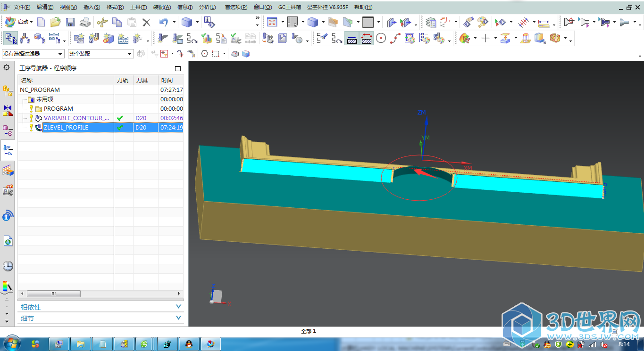Switch to Machine Tool View icon
The width and height of the screenshot is (644, 351).
point(25,38)
